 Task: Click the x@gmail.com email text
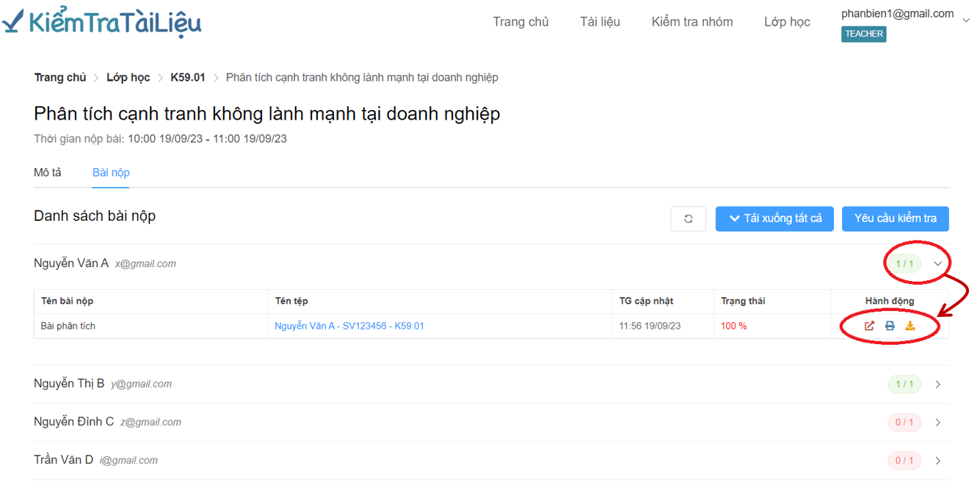coord(145,264)
